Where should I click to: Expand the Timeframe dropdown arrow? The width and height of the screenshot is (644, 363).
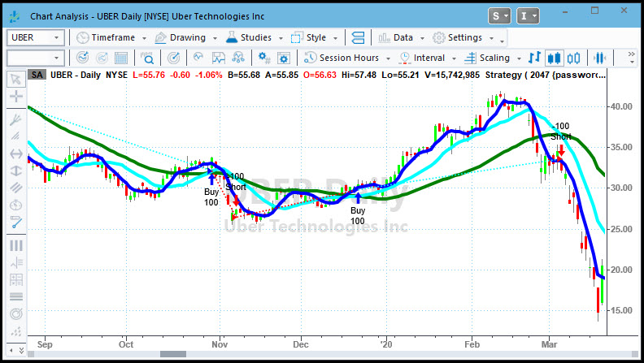point(144,38)
